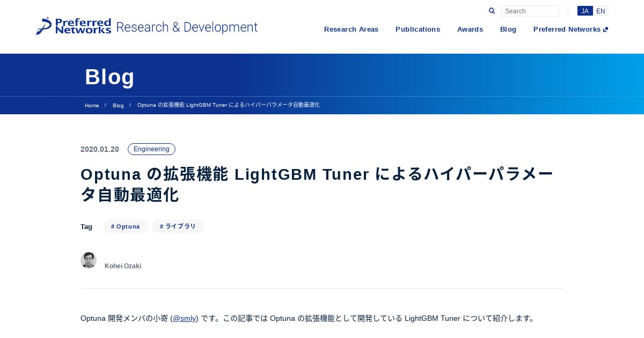Screen dimensions: 644x338
Task: Open the # Optuna tag
Action: click(126, 226)
